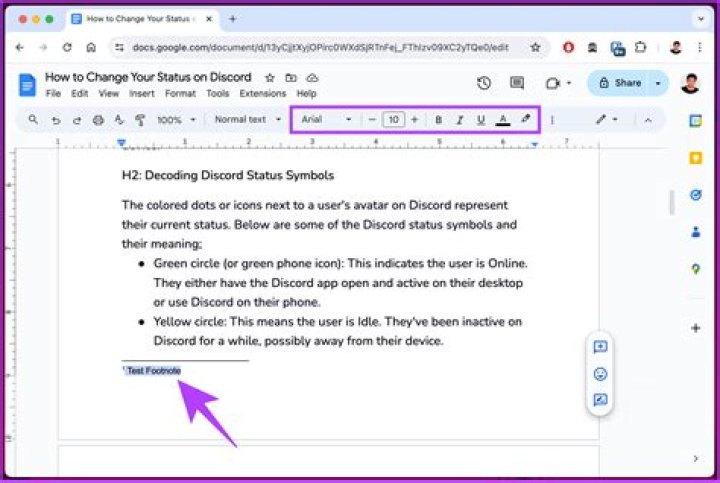Open the comments history icon
Screen dimensions: 720x483
(x=517, y=84)
